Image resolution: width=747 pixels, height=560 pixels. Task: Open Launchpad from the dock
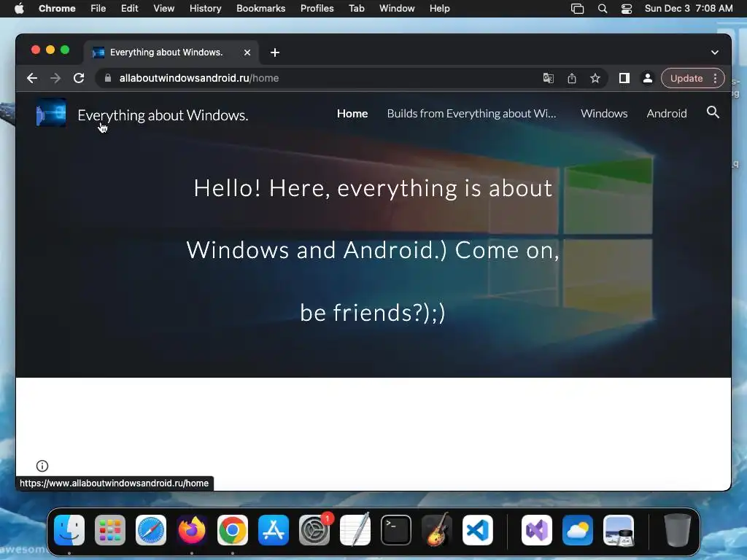tap(110, 530)
